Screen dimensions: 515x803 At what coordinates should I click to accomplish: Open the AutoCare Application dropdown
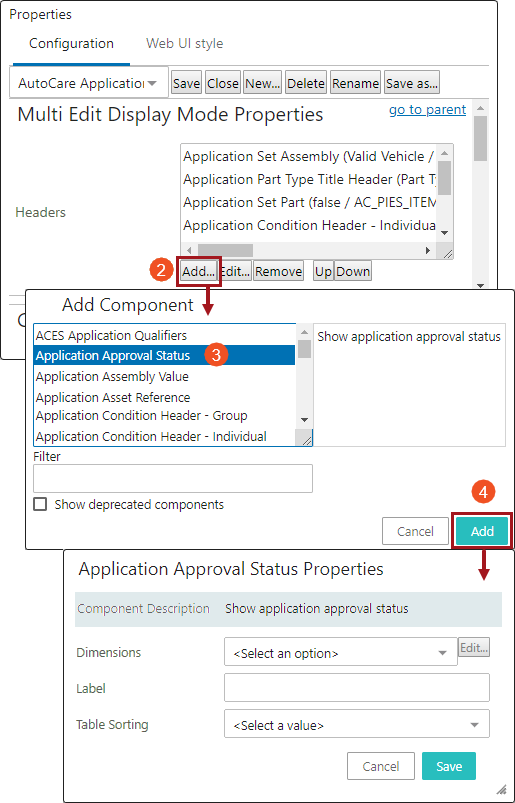[89, 83]
